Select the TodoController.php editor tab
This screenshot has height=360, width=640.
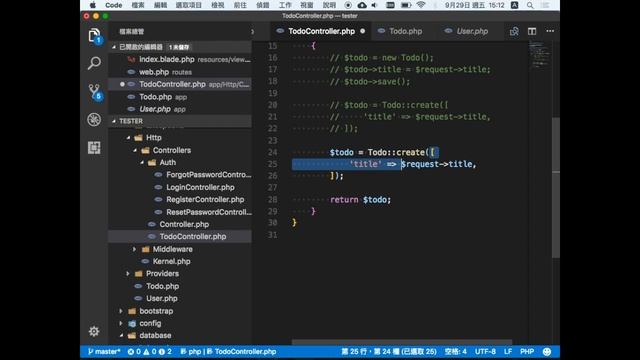pyautogui.click(x=321, y=31)
